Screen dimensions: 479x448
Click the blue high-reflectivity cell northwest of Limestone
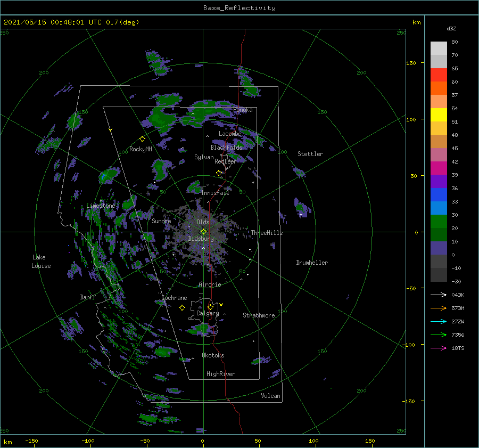103,177
